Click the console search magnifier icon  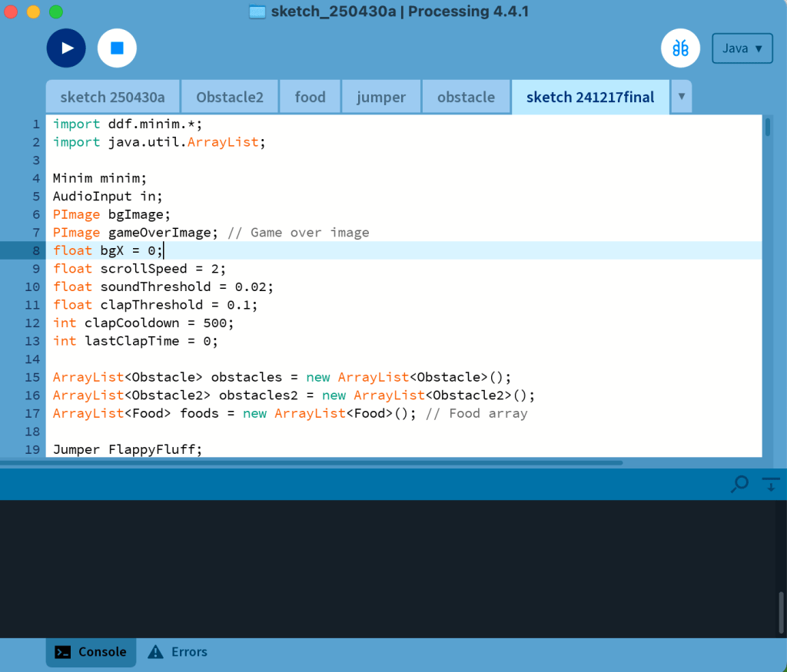pyautogui.click(x=739, y=484)
